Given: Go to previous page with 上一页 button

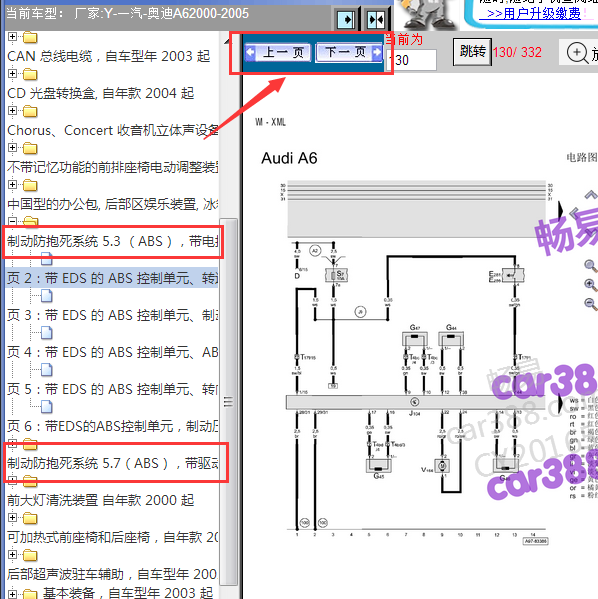Looking at the screenshot, I should 278,52.
